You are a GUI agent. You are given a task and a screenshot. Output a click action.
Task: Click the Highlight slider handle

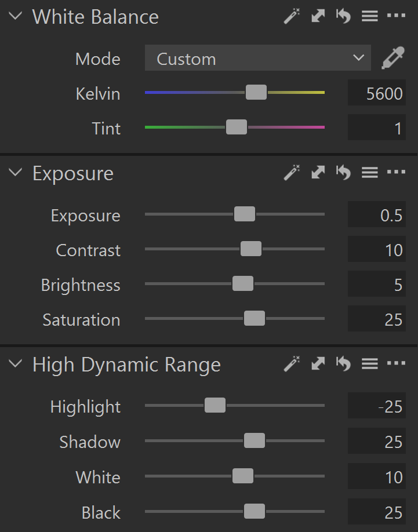tap(215, 406)
